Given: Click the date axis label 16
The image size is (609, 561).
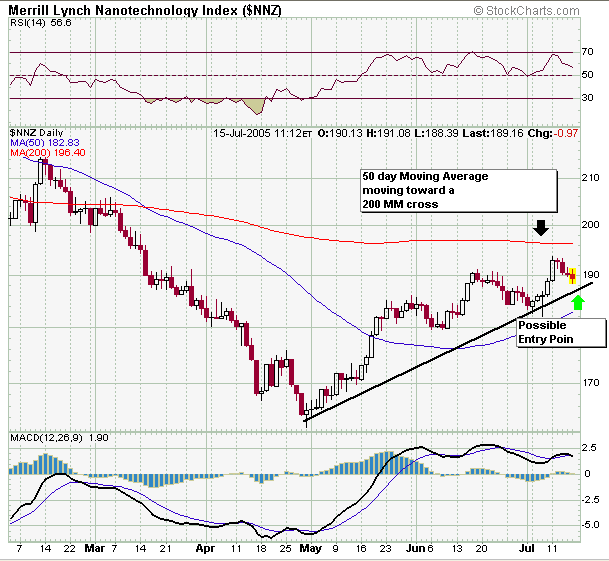Looking at the screenshot, I should click(x=361, y=548).
